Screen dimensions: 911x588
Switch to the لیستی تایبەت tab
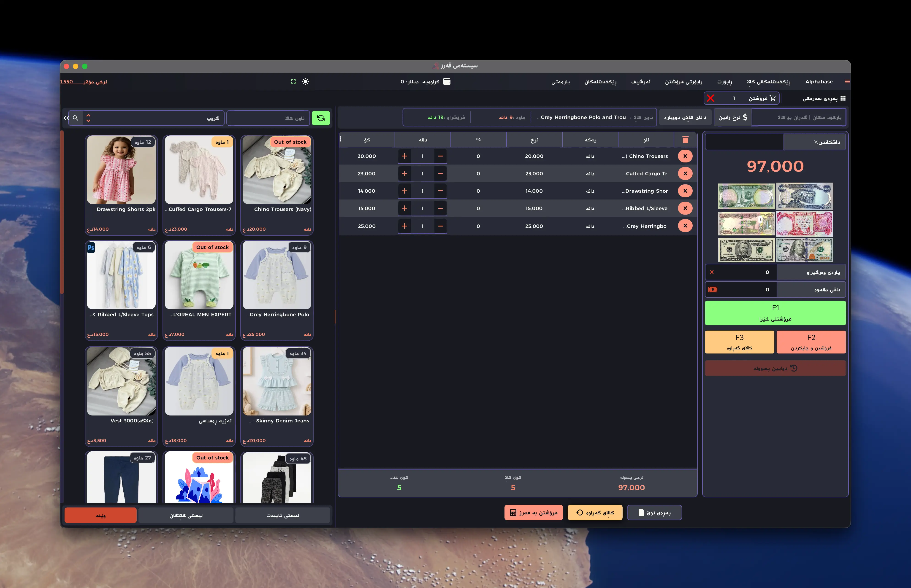point(283,515)
